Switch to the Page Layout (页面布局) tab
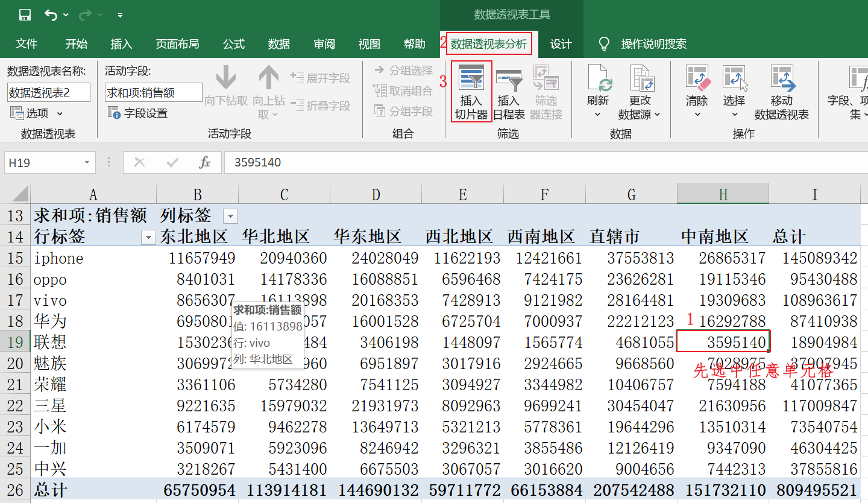The image size is (868, 503). coord(177,43)
